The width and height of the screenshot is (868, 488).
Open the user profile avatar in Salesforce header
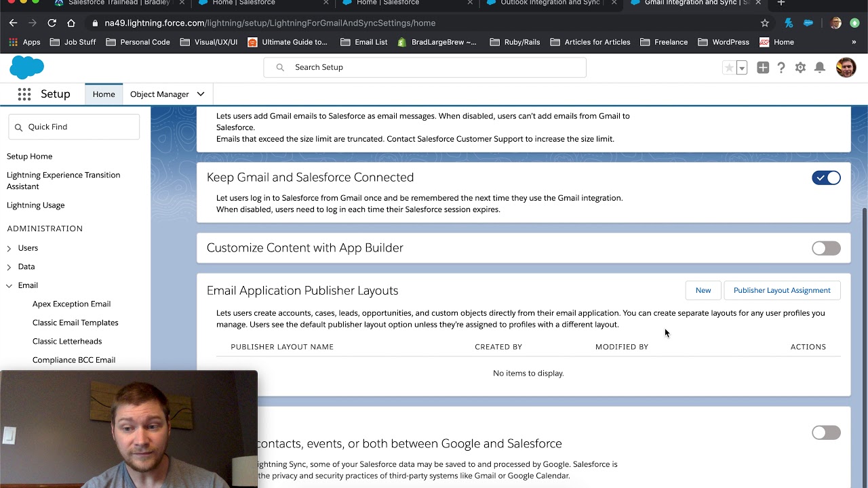pyautogui.click(x=846, y=68)
